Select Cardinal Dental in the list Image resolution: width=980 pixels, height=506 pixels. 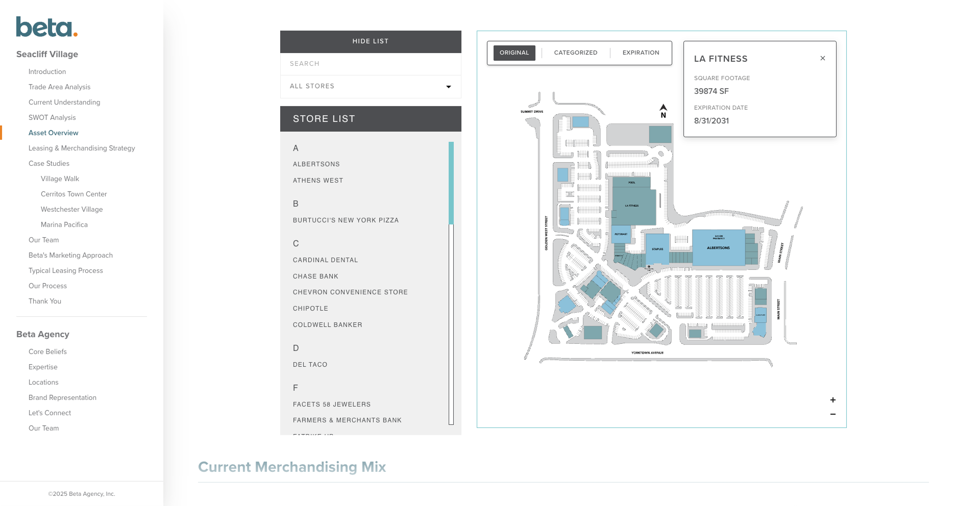pyautogui.click(x=326, y=260)
